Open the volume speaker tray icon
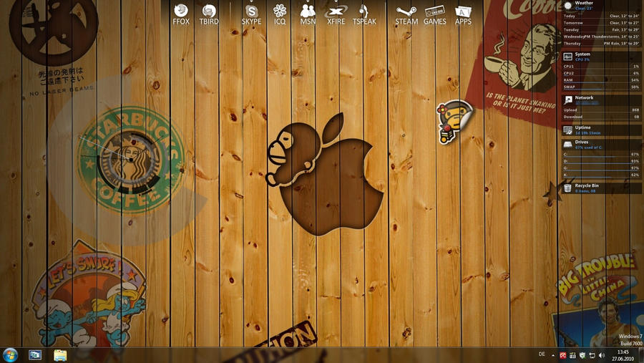This screenshot has width=644, height=363. 602,355
